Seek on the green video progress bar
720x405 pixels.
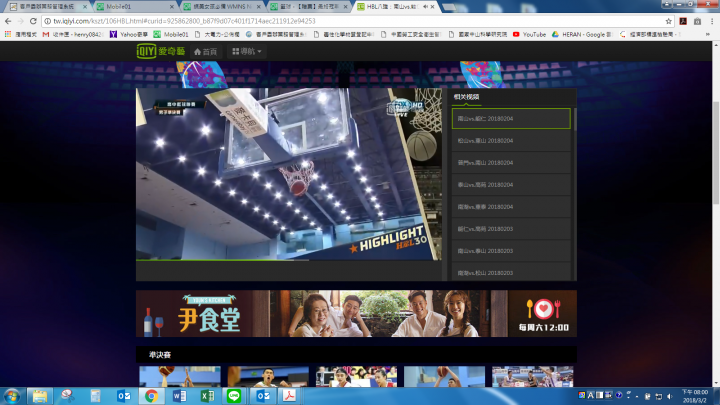click(289, 260)
